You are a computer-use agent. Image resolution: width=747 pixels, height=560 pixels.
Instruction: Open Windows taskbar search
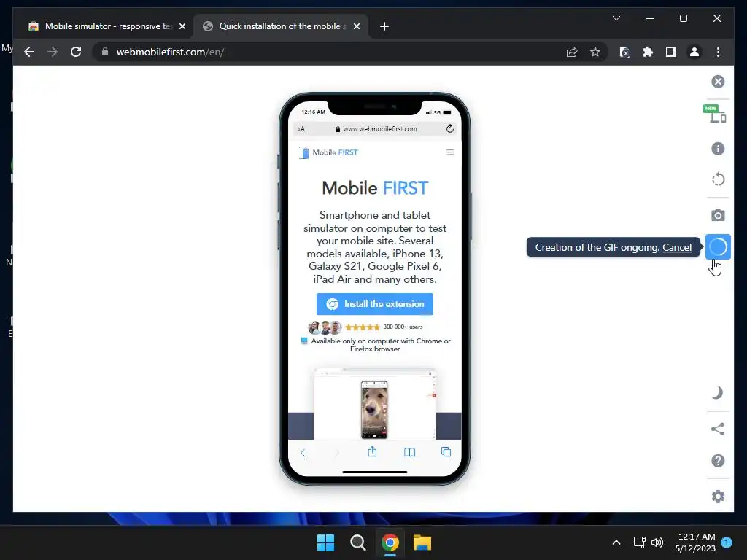(357, 542)
